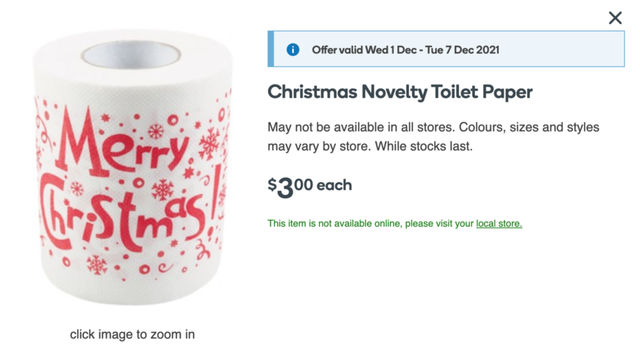Click the blue info icon in offer banner
Screen dimensions: 640x360
pos(293,50)
